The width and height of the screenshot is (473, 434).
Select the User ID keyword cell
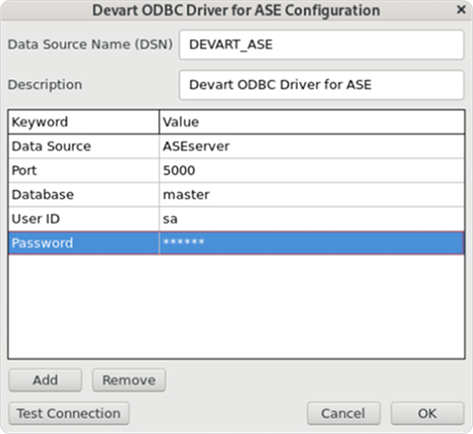(x=84, y=219)
